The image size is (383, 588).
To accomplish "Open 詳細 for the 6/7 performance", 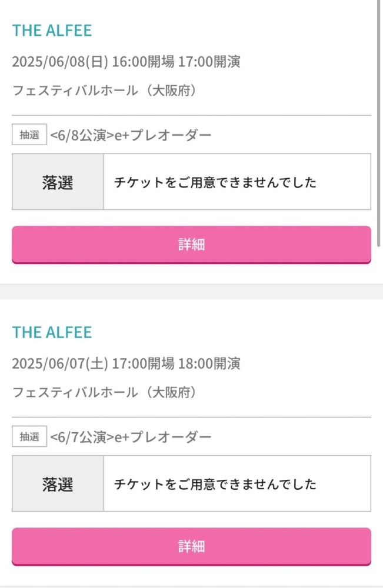I will point(191,546).
